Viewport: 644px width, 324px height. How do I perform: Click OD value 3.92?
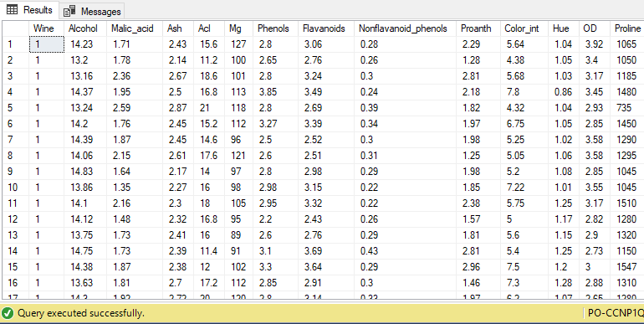tap(594, 44)
